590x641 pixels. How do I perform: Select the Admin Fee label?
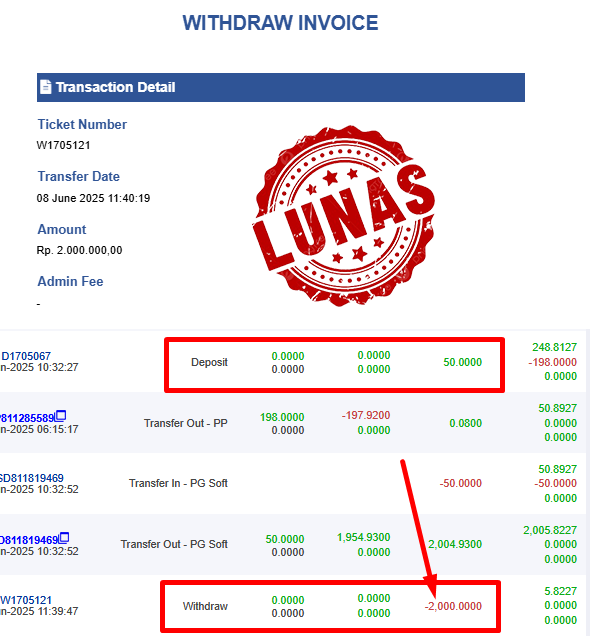tap(70, 281)
